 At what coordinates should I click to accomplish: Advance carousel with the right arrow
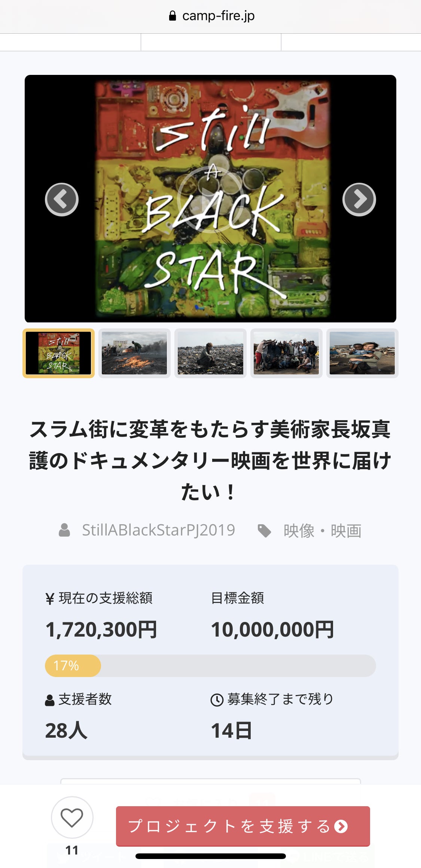point(359,199)
